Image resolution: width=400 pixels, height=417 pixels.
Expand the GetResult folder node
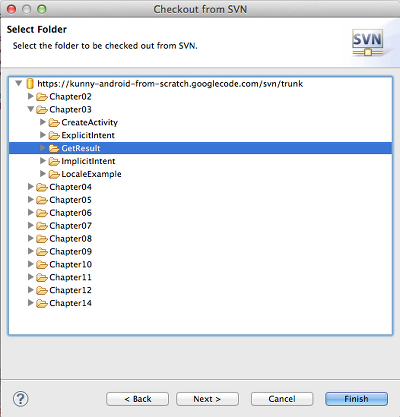tap(42, 148)
